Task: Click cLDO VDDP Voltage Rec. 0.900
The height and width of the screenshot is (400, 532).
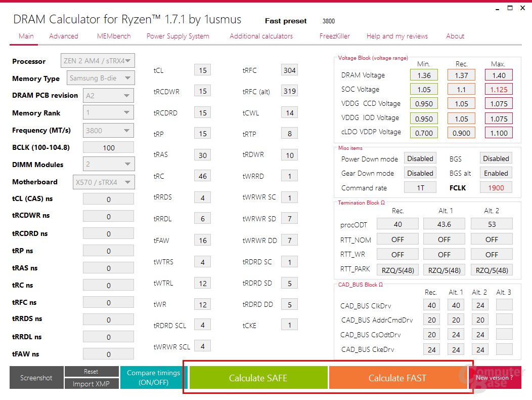Action: click(461, 133)
